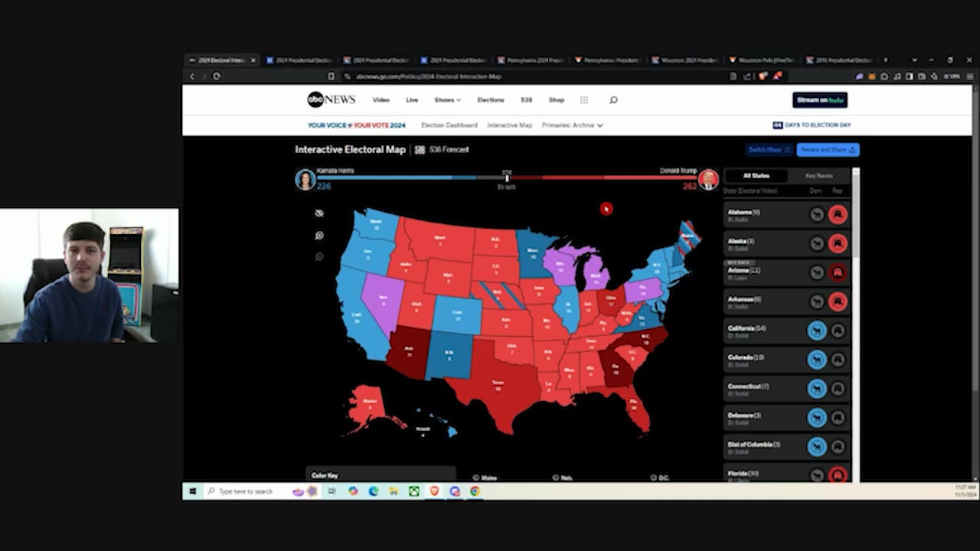980x551 pixels.
Task: Open the Video menu item
Action: (381, 100)
